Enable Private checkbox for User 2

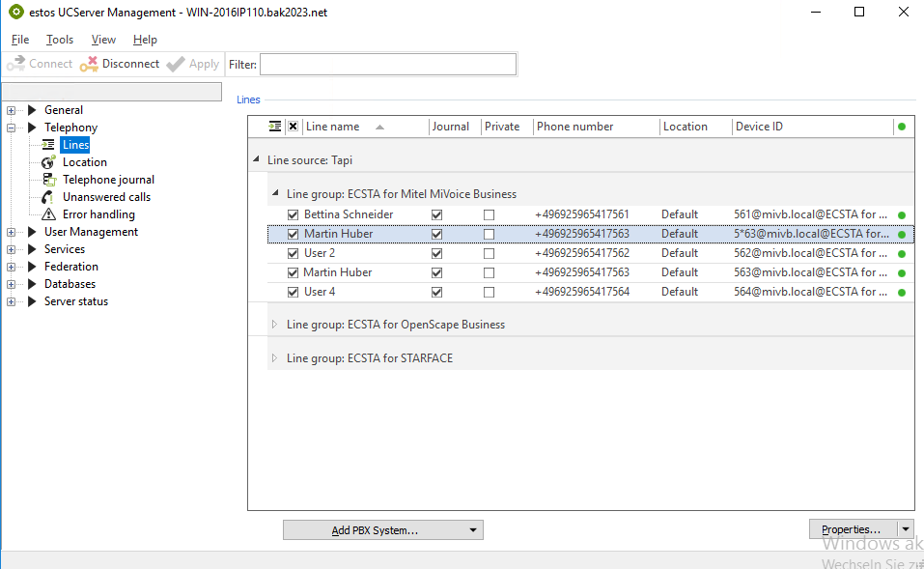click(490, 253)
